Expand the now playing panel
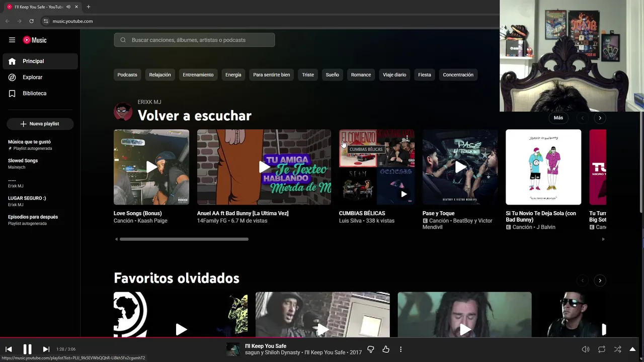The height and width of the screenshot is (362, 644). tap(633, 349)
